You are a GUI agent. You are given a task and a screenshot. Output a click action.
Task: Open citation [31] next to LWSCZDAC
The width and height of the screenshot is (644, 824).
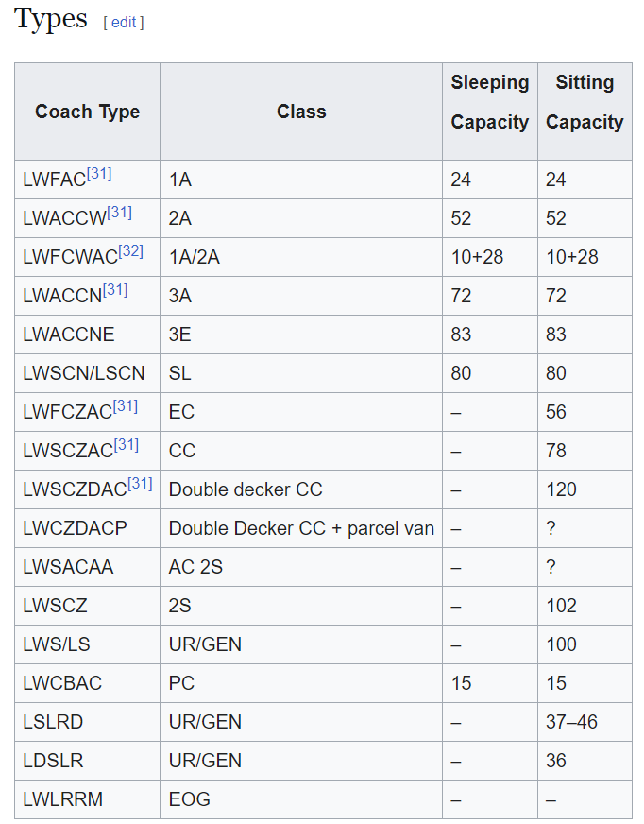[x=141, y=484]
